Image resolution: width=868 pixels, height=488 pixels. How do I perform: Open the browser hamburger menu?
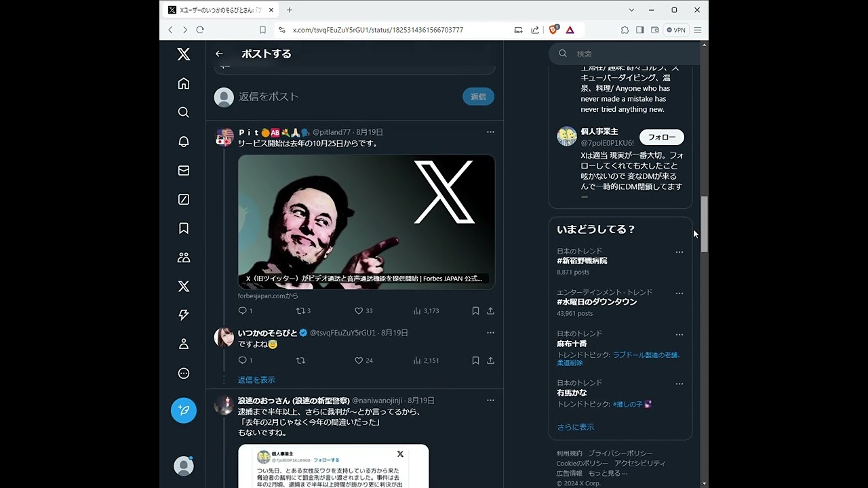[x=697, y=30]
